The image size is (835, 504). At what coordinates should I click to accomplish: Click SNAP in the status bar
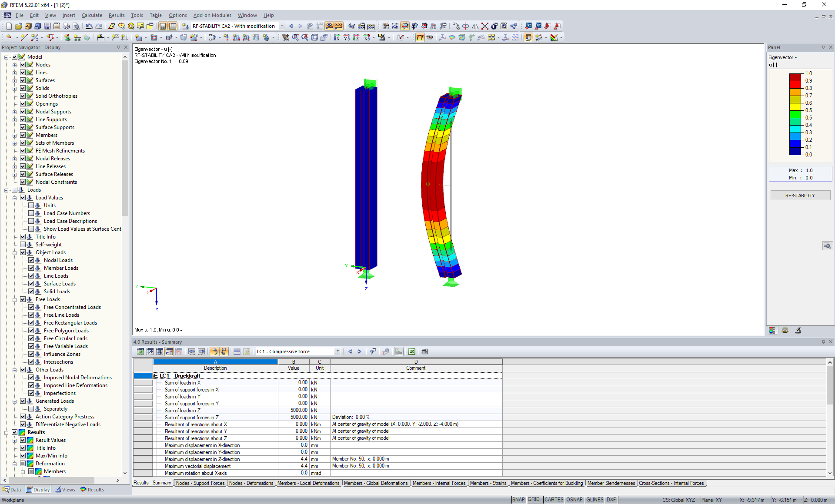(518, 500)
